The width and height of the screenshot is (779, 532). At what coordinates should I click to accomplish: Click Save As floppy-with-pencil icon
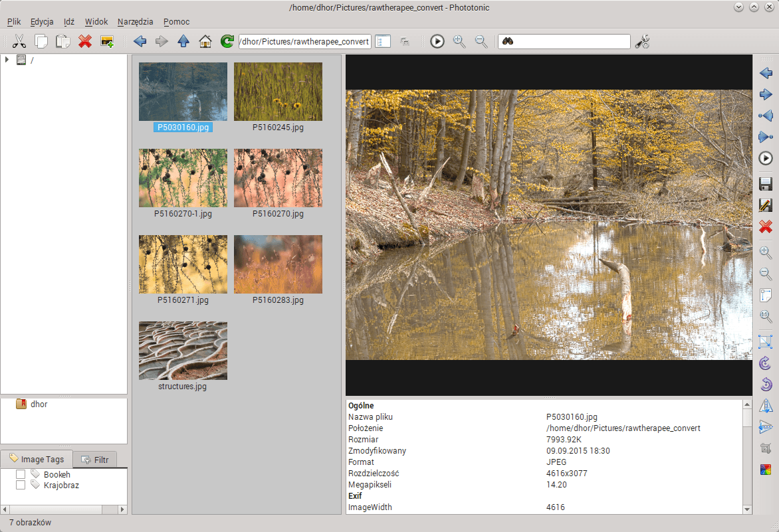pyautogui.click(x=766, y=205)
